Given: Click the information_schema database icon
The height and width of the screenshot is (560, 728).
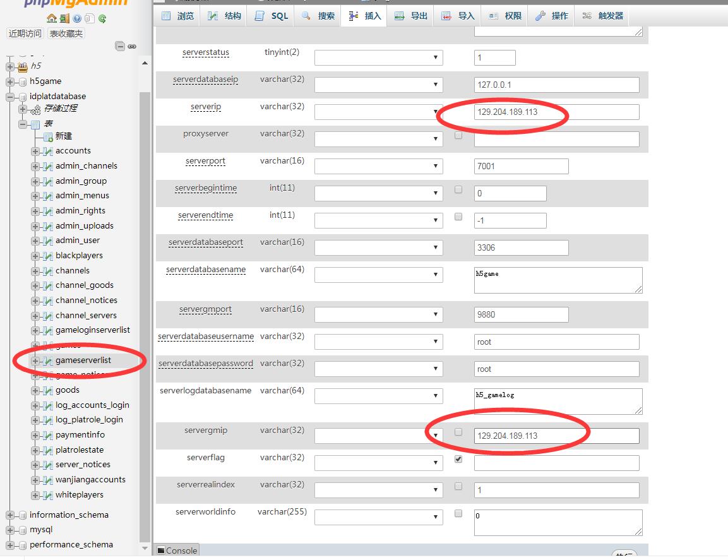Looking at the screenshot, I should pyautogui.click(x=22, y=515).
